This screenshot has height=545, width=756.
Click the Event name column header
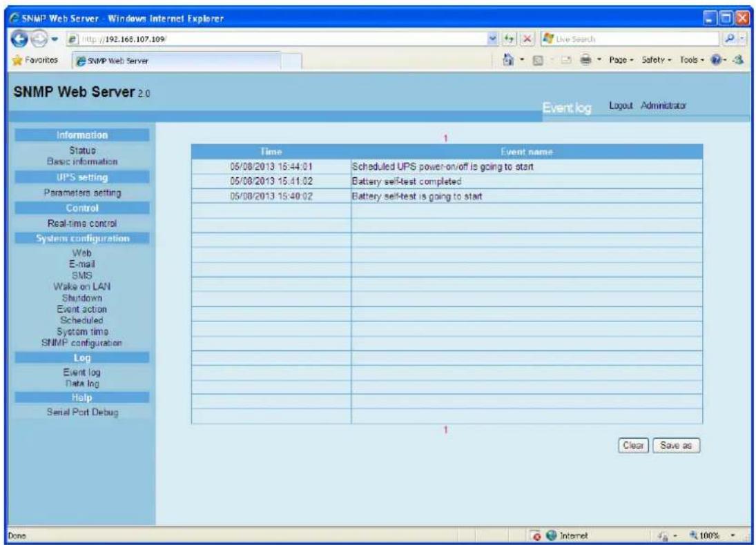pos(527,152)
